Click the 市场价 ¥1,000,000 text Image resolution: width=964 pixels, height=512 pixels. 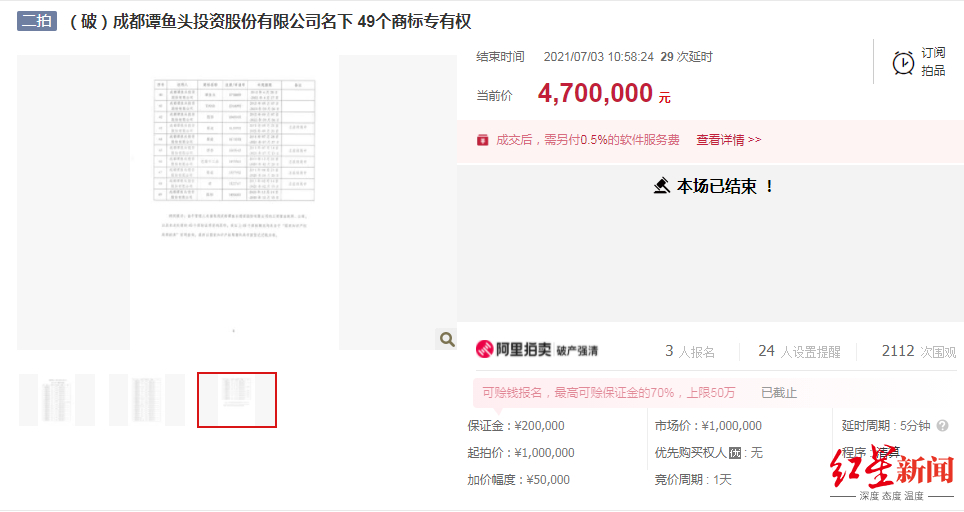click(x=708, y=425)
